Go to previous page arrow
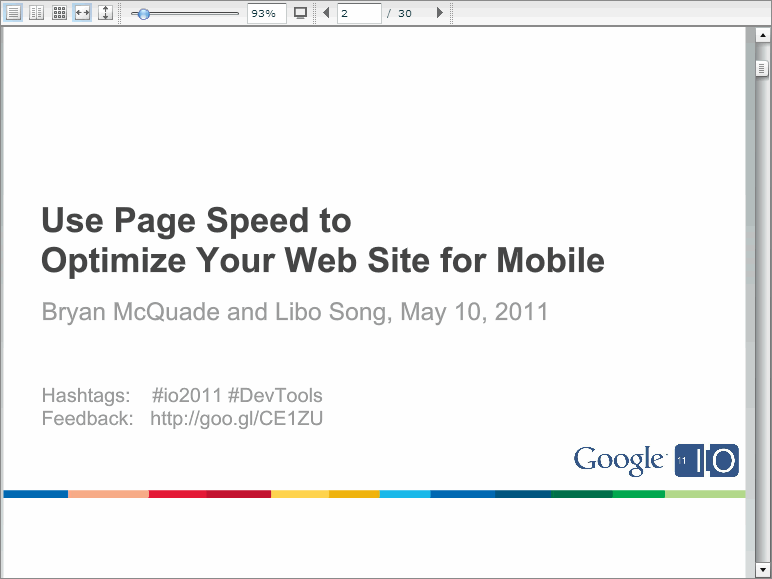The height and width of the screenshot is (579, 772). pos(326,13)
